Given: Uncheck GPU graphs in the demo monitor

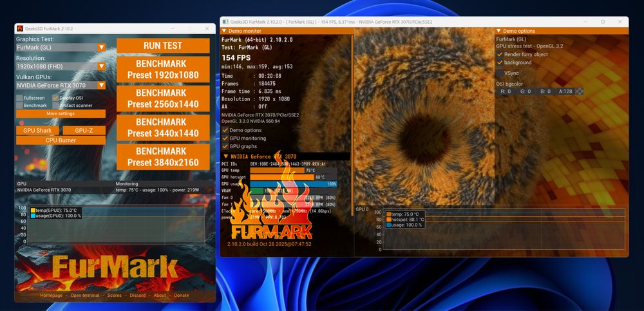Looking at the screenshot, I should tap(225, 146).
